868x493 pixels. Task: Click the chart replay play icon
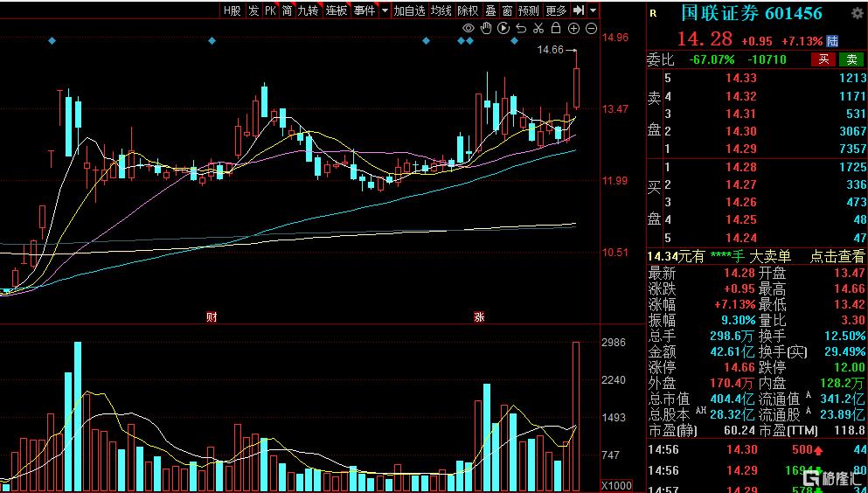(x=503, y=28)
